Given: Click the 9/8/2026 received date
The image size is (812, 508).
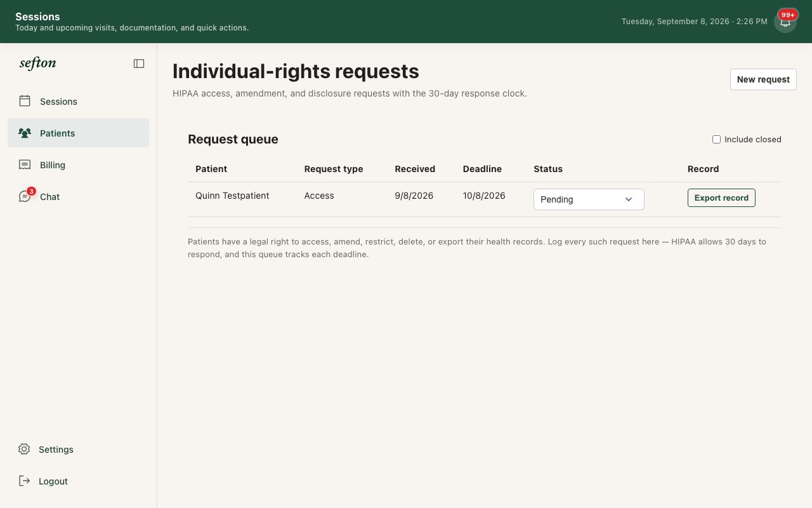Looking at the screenshot, I should [414, 196].
